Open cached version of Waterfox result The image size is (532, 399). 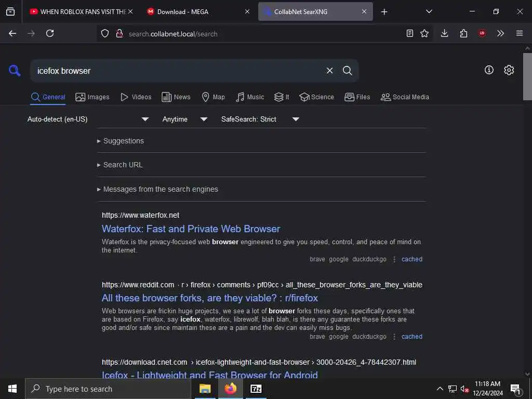pyautogui.click(x=412, y=259)
